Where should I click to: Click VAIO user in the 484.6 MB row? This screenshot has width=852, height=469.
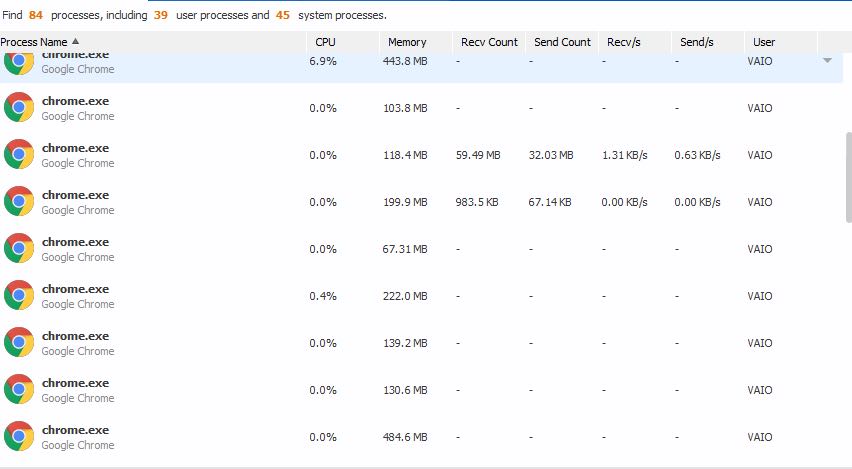(760, 437)
